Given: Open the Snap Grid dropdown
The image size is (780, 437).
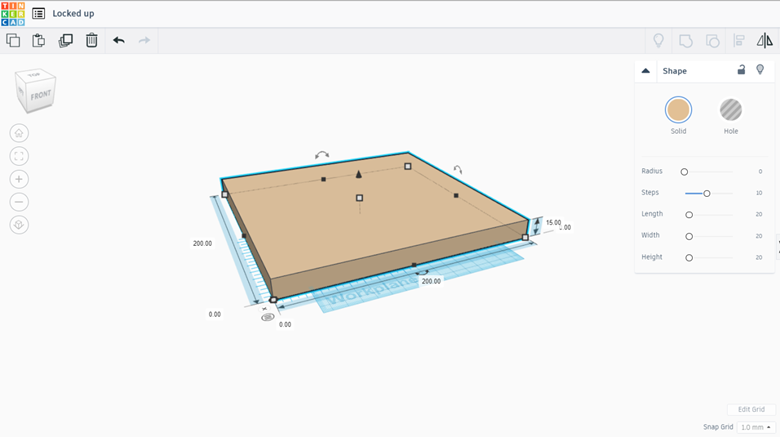Looking at the screenshot, I should [755, 427].
